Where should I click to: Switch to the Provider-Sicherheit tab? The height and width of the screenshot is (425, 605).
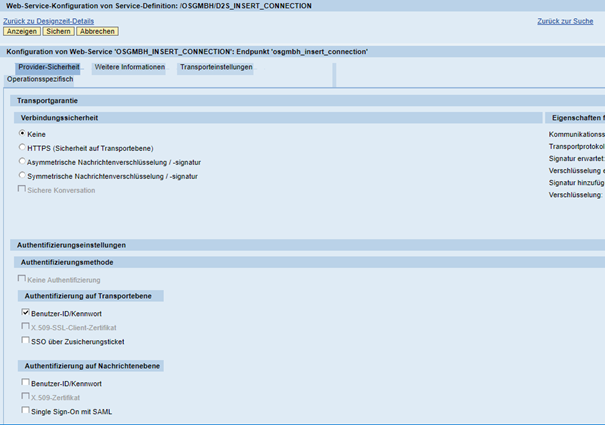point(49,68)
